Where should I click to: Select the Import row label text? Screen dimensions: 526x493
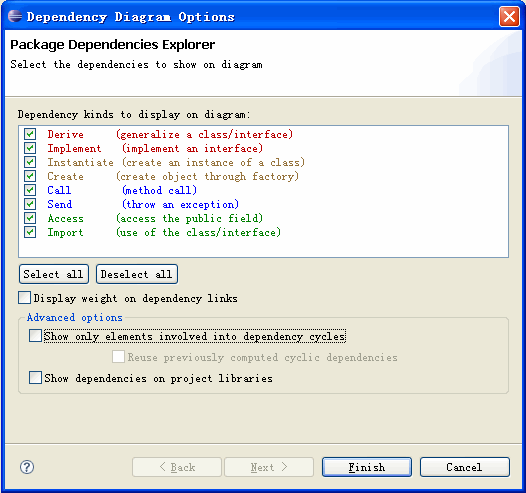pos(65,232)
